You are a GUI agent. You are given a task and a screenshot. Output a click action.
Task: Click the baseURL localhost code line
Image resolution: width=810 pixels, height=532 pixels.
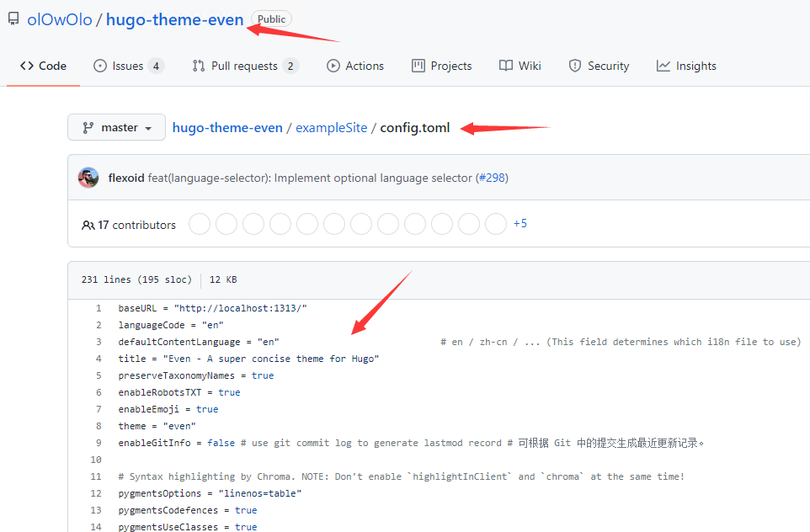[x=213, y=308]
